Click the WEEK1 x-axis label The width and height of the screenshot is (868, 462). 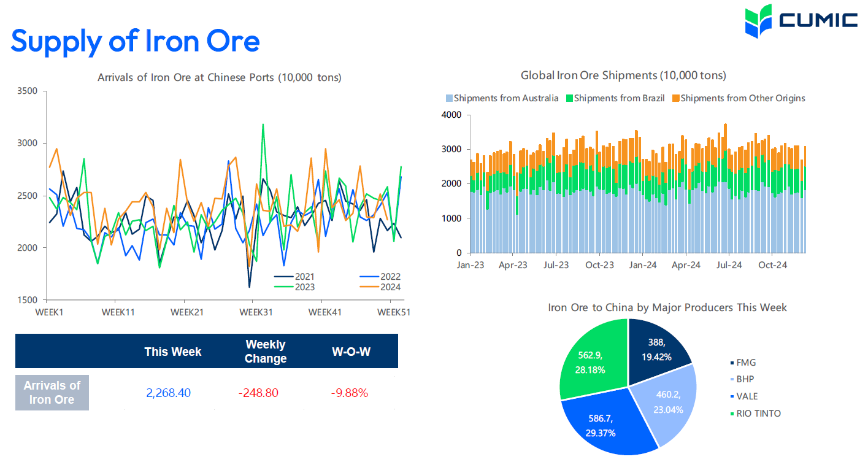coord(50,312)
